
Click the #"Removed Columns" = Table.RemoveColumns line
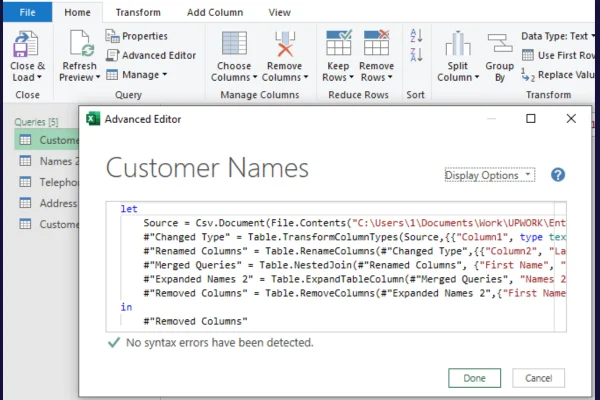(354, 293)
